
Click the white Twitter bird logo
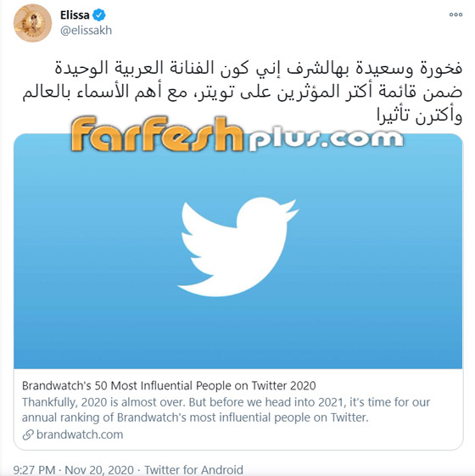[238, 247]
